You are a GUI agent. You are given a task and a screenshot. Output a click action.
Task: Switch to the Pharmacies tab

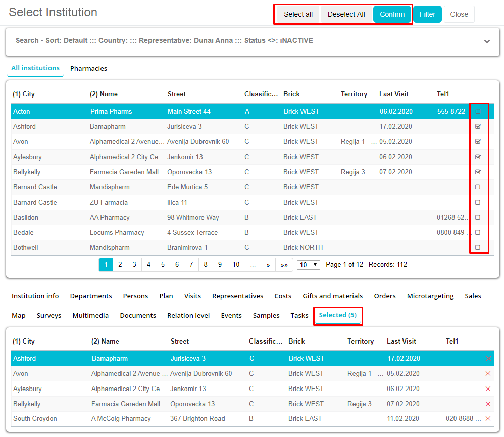pos(88,69)
